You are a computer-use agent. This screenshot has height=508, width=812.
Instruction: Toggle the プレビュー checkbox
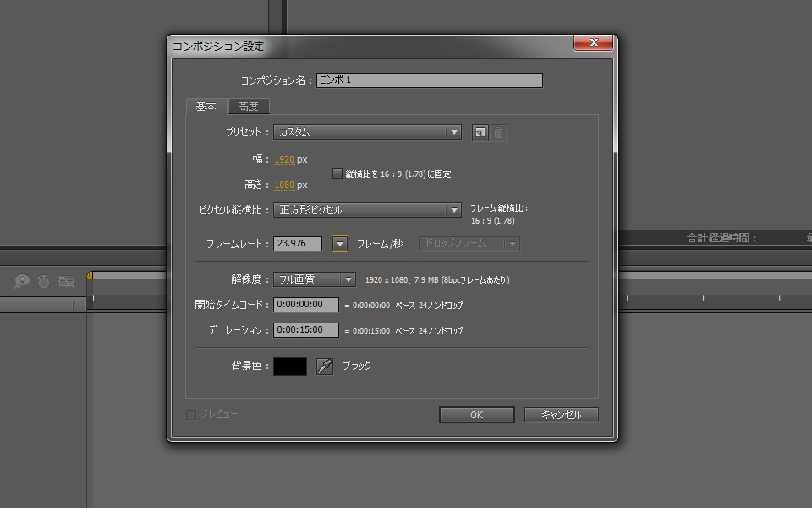[x=191, y=415]
